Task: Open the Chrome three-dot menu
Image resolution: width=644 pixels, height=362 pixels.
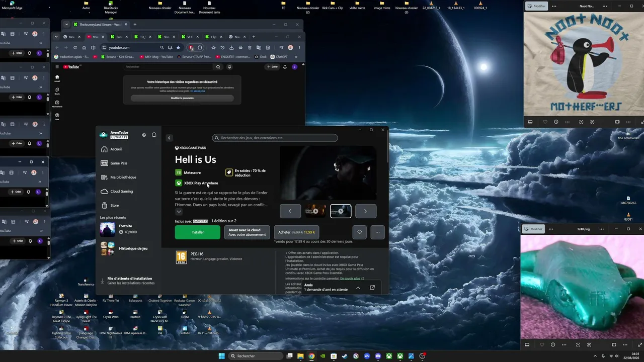Action: (299, 48)
